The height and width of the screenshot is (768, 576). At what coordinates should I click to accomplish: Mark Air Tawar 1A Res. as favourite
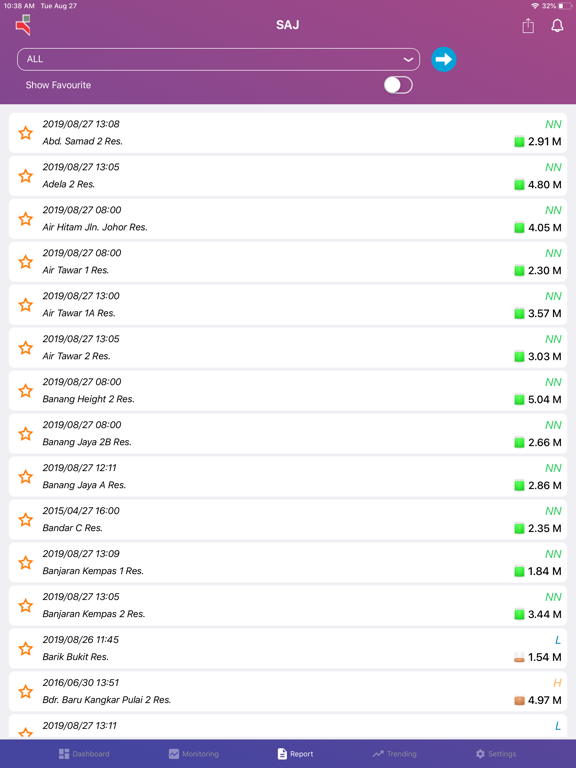click(25, 305)
